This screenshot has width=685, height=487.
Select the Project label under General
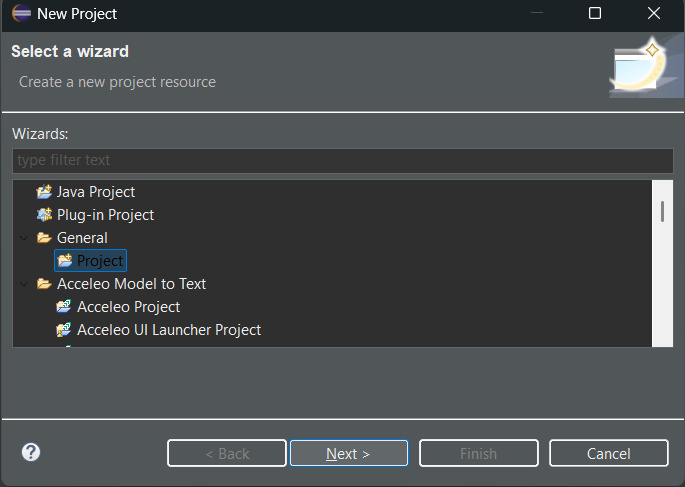(100, 261)
